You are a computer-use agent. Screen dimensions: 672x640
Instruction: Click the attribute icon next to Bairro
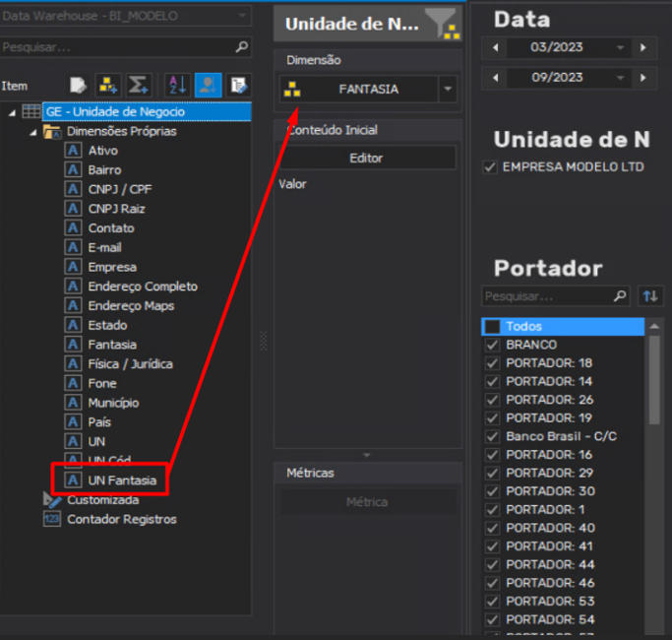(x=73, y=170)
